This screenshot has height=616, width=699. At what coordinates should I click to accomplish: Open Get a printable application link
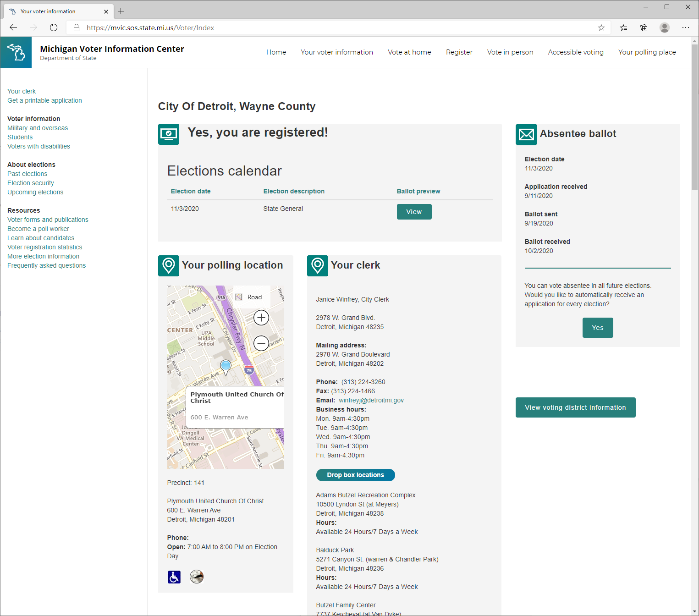point(44,100)
